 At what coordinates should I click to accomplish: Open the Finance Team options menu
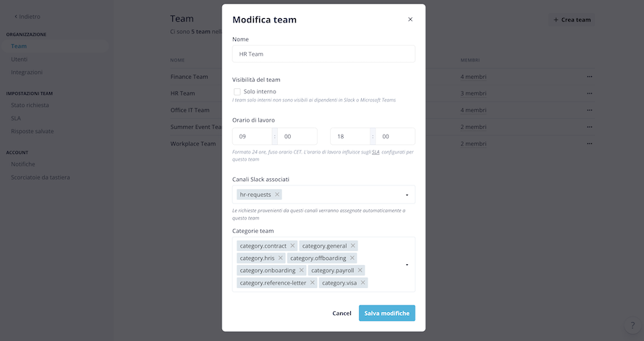pos(590,77)
